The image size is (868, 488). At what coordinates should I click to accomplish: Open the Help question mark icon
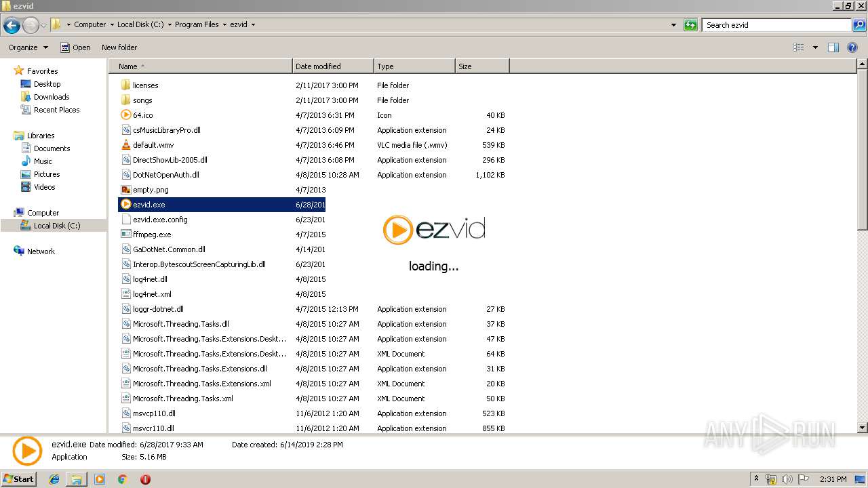click(x=852, y=47)
